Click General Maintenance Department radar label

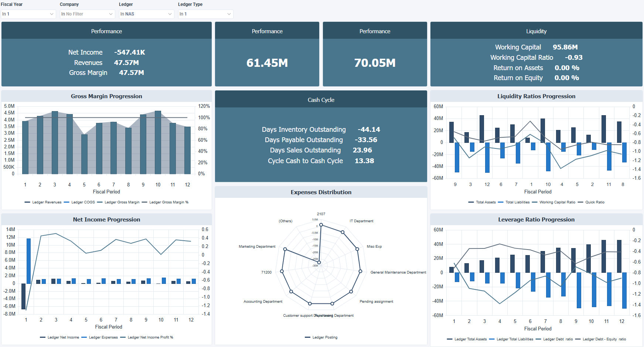click(398, 272)
